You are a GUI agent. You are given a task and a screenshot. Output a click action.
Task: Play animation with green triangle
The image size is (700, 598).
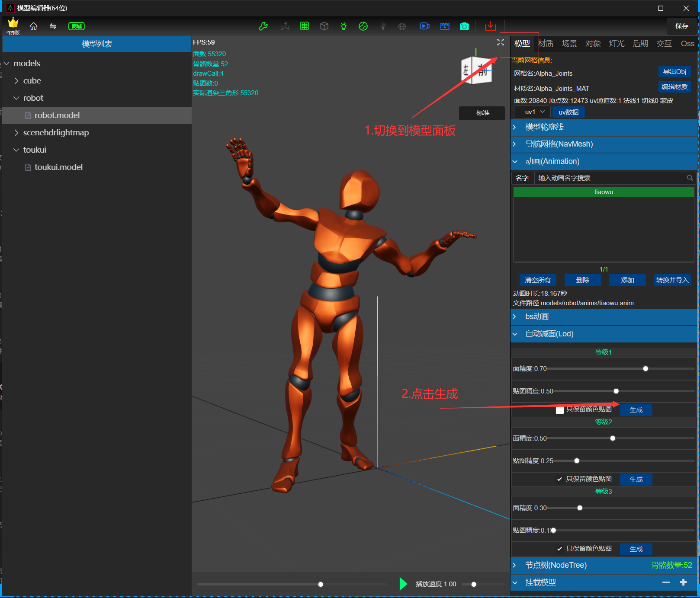click(x=403, y=584)
